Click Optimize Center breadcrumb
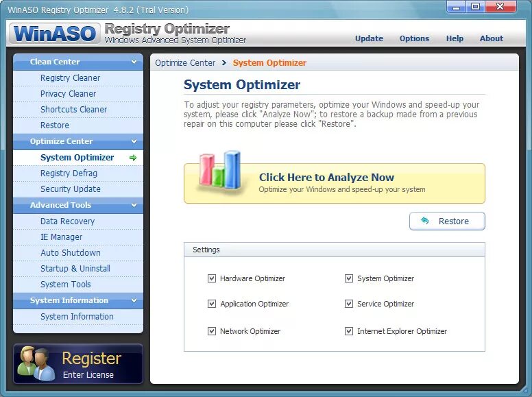532x397 pixels. pyautogui.click(x=185, y=63)
